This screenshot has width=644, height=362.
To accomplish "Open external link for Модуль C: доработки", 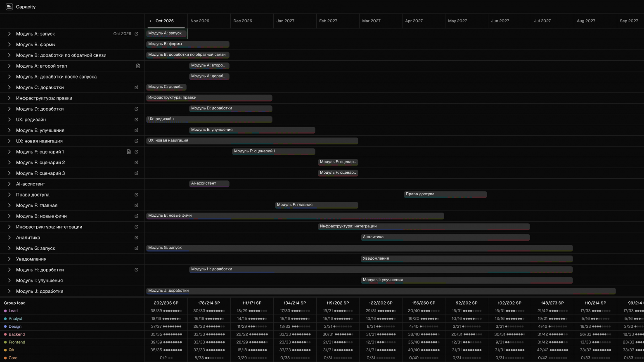I will pyautogui.click(x=137, y=88).
